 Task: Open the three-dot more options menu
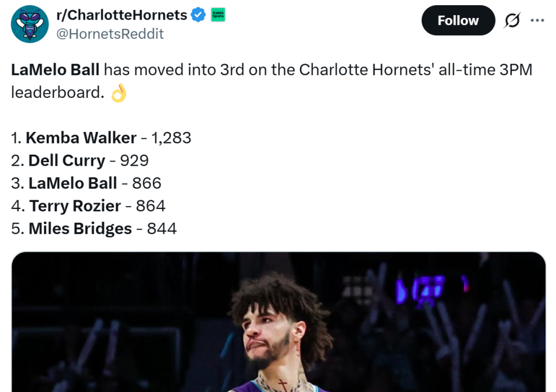click(x=537, y=21)
